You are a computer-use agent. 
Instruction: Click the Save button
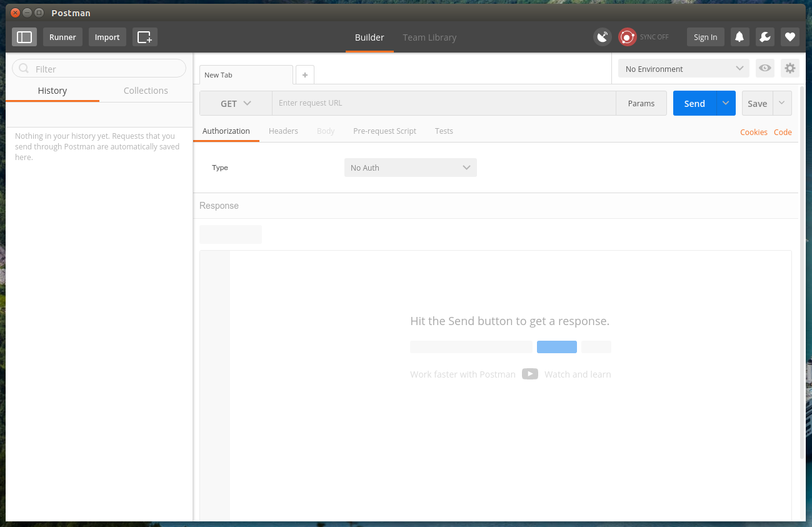(758, 103)
